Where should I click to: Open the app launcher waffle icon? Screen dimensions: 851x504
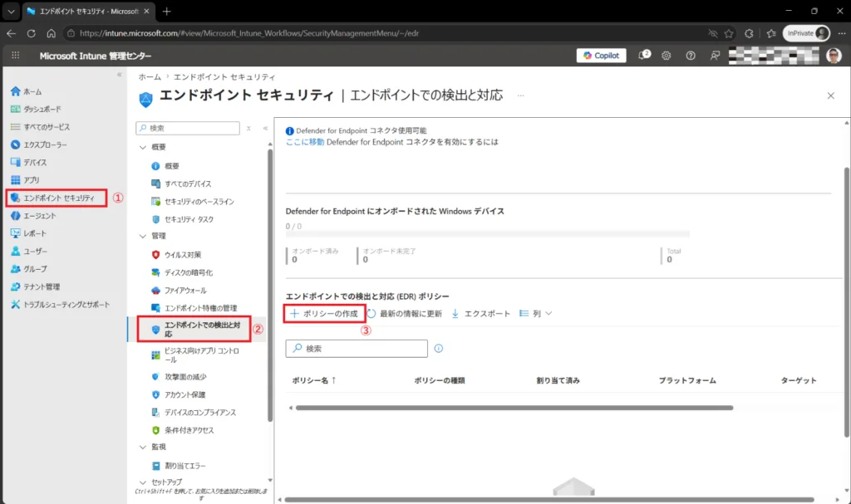[16, 56]
